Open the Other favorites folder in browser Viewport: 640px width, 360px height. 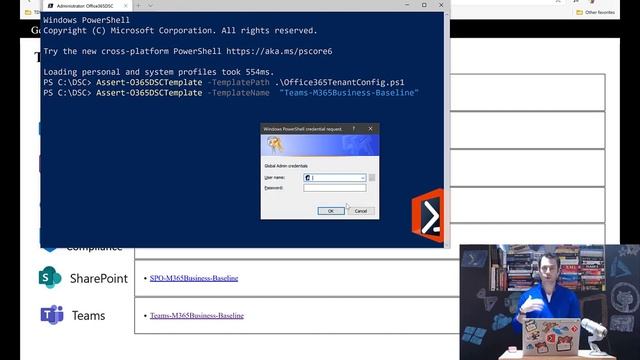coord(596,12)
